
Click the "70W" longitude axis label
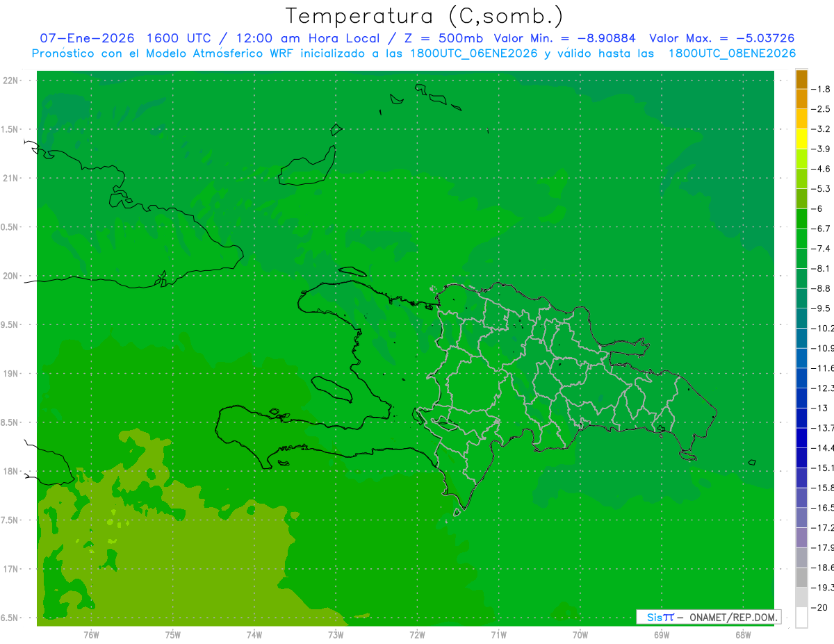click(x=580, y=635)
